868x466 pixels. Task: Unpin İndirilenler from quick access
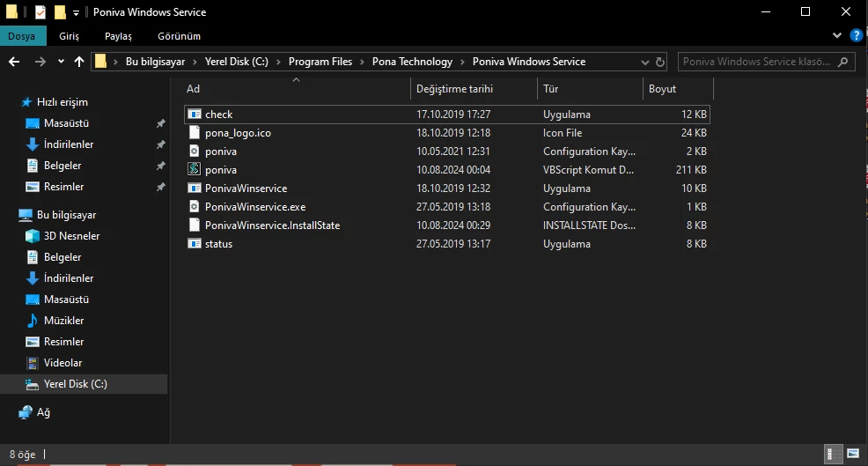[x=160, y=144]
